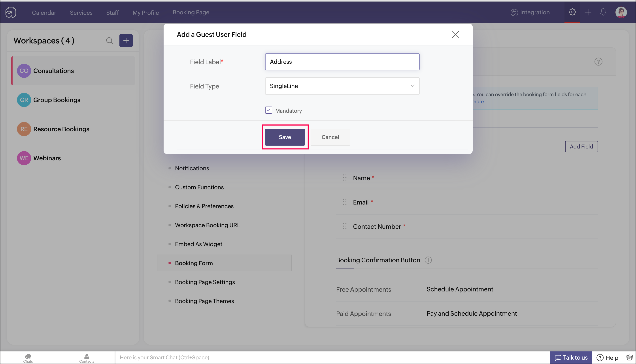Image resolution: width=636 pixels, height=364 pixels.
Task: Open the settings gear icon
Action: (572, 12)
